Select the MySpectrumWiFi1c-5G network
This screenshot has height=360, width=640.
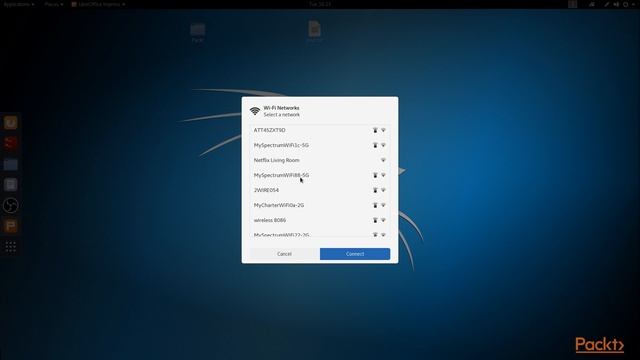[320, 145]
